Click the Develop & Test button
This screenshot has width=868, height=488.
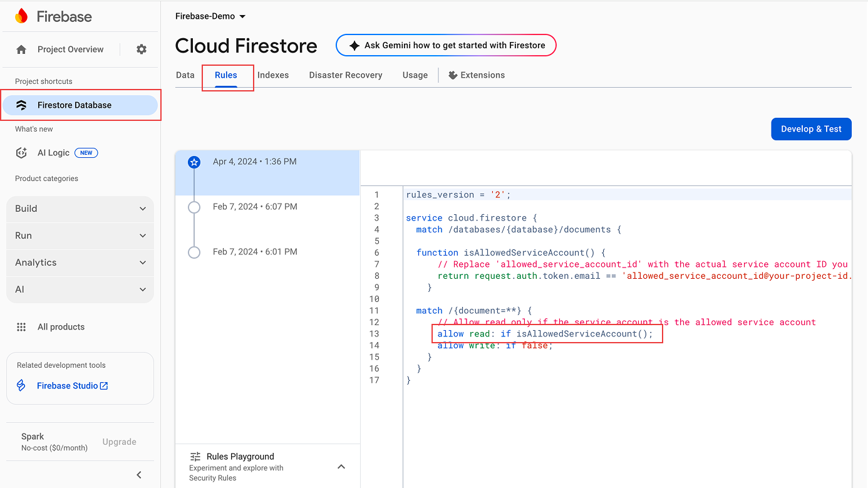[x=811, y=129]
